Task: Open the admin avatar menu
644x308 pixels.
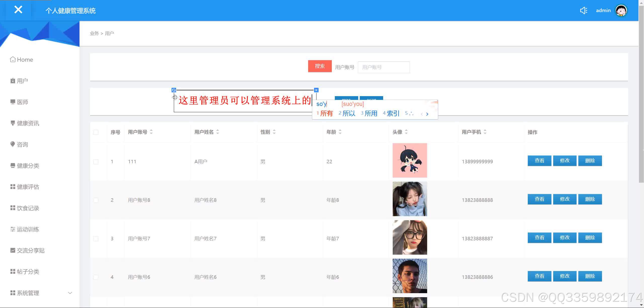Action: [621, 11]
